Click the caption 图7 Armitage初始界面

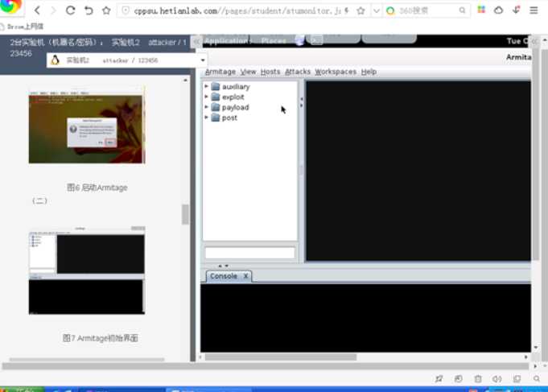100,338
